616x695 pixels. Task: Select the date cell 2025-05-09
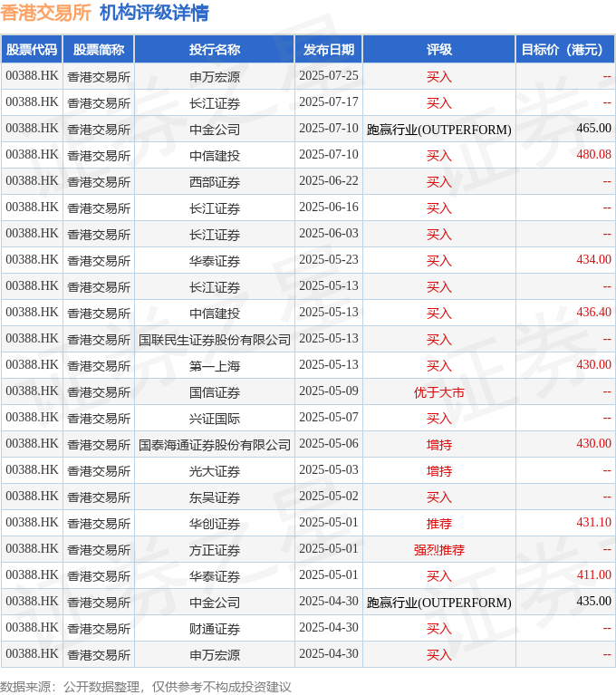(329, 391)
